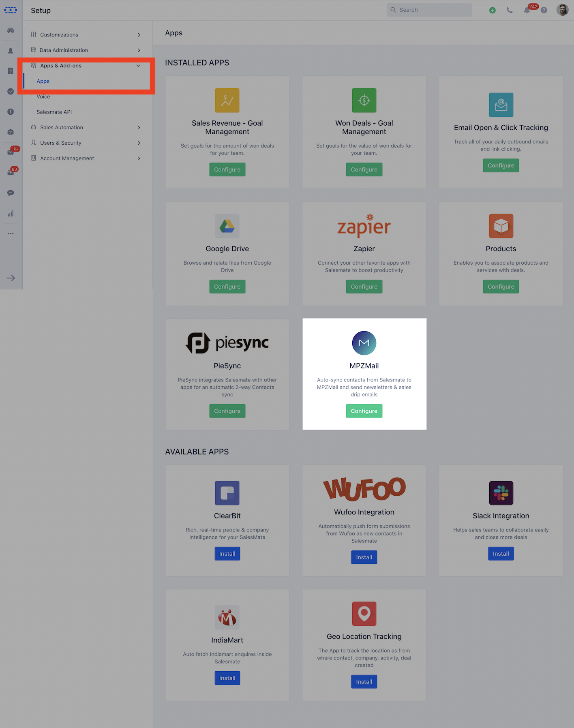Install the Geo Location Tracking app
Image resolution: width=574 pixels, height=728 pixels.
(x=364, y=682)
